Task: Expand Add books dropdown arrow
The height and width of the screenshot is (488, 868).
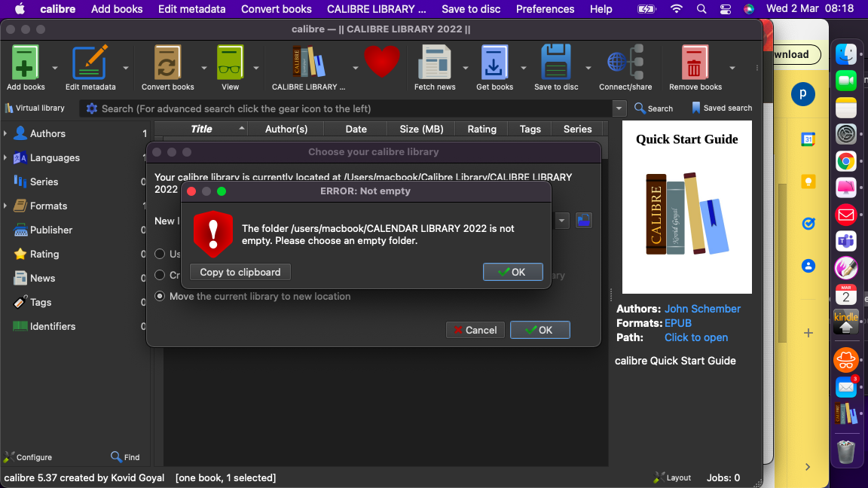Action: (55, 68)
